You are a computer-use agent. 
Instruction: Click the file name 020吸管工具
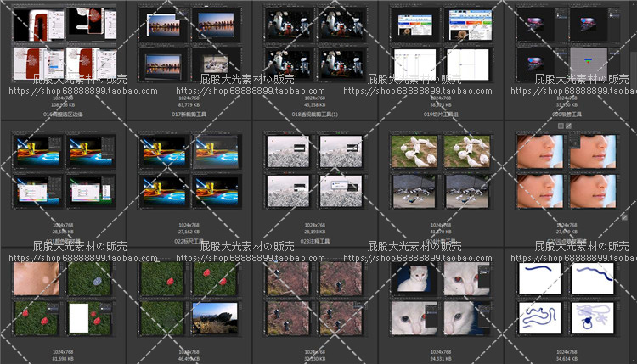(x=567, y=115)
